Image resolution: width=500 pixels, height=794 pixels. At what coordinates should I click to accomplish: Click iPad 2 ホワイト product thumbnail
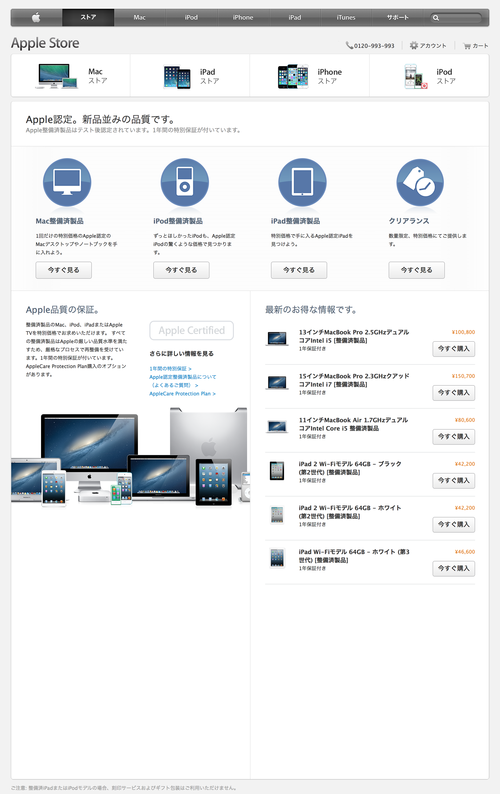tap(277, 514)
